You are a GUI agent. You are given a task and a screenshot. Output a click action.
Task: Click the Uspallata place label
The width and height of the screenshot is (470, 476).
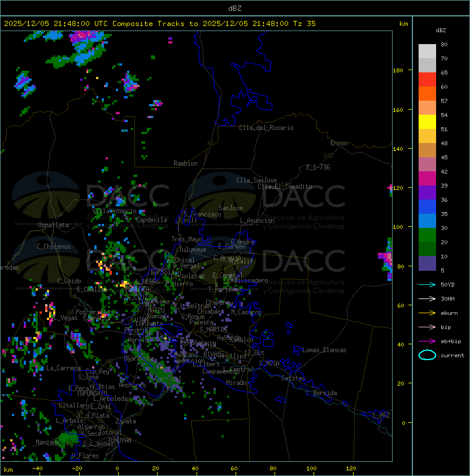tap(53, 225)
